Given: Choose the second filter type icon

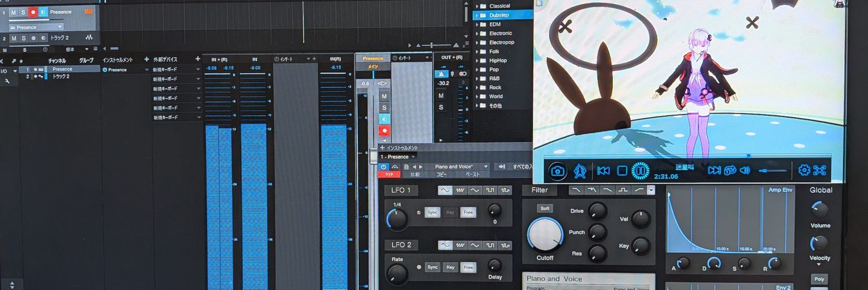Looking at the screenshot, I should pyautogui.click(x=591, y=190).
